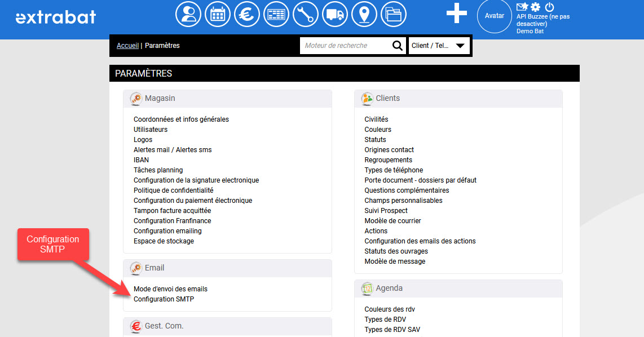The height and width of the screenshot is (337, 644).
Task: Click the envelope star mail icon
Action: [x=522, y=7]
